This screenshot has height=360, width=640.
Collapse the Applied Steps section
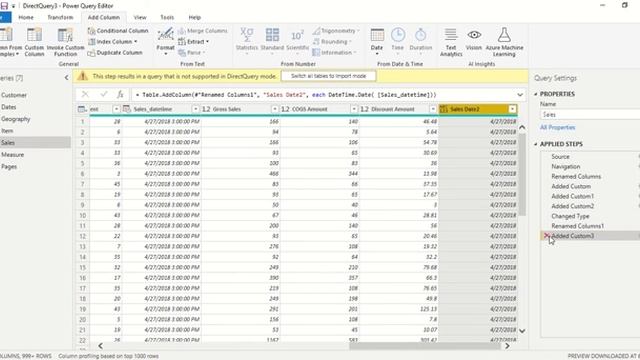536,144
